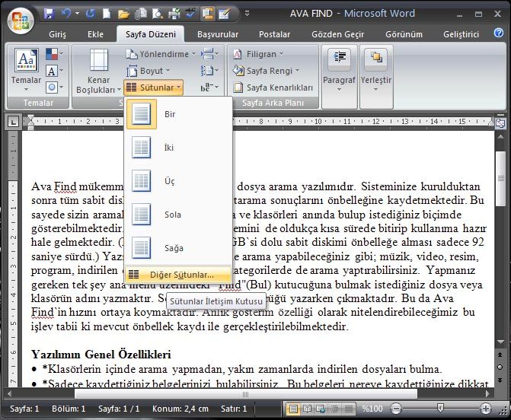Viewport: 511px width, 420px height.
Task: Toggle the ruler using the scrollbar-top icon
Action: point(500,123)
